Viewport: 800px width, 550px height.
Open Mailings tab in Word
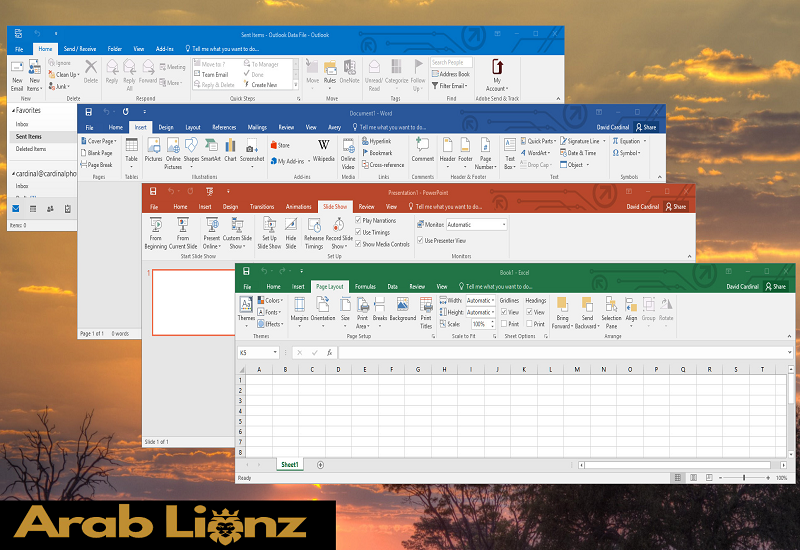pos(257,128)
